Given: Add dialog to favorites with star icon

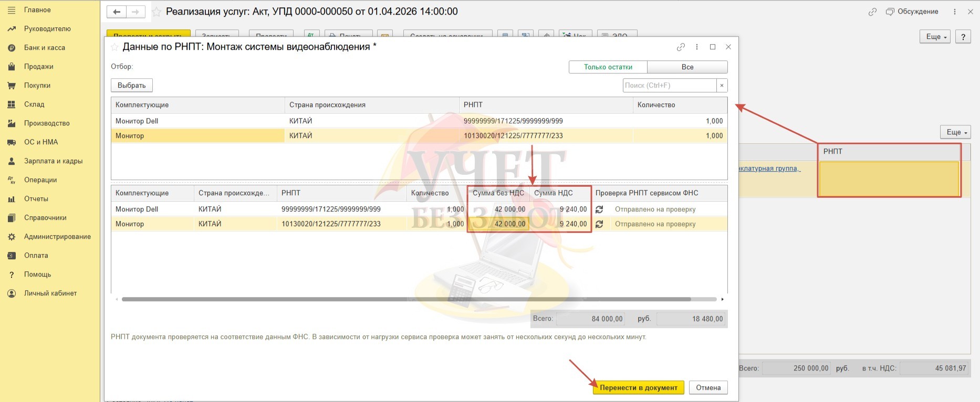Looking at the screenshot, I should [x=114, y=47].
